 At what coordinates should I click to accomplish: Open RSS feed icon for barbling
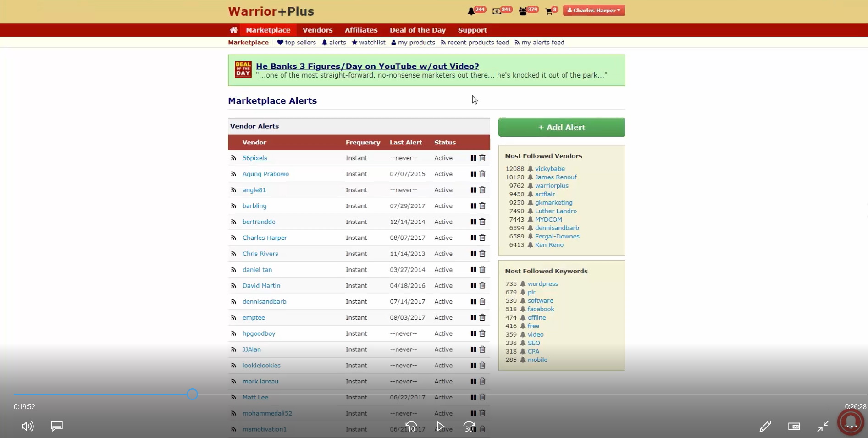click(233, 206)
